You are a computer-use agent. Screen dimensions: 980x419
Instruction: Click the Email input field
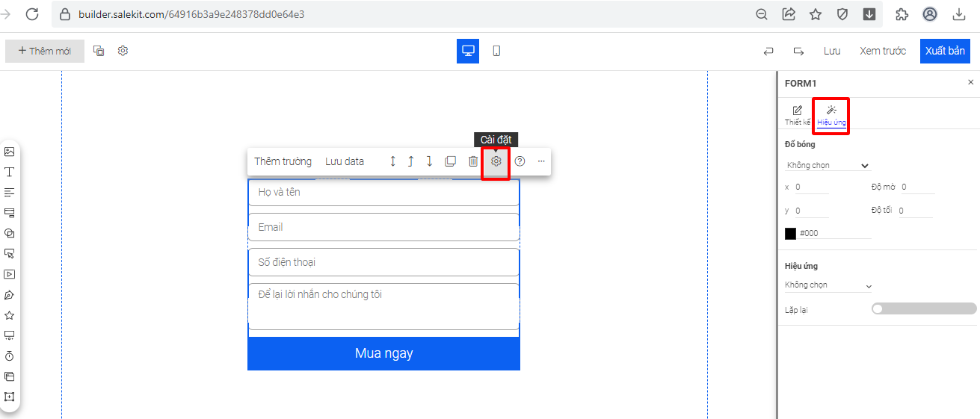[383, 227]
